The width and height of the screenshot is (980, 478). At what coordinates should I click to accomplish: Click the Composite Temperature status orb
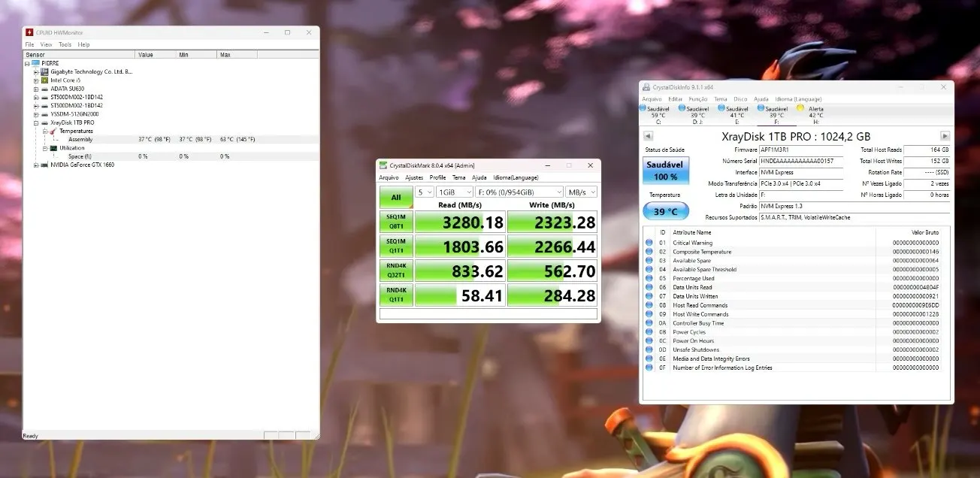649,252
